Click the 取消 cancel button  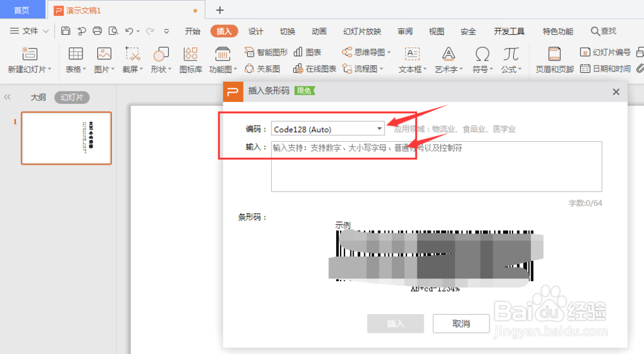coord(461,324)
